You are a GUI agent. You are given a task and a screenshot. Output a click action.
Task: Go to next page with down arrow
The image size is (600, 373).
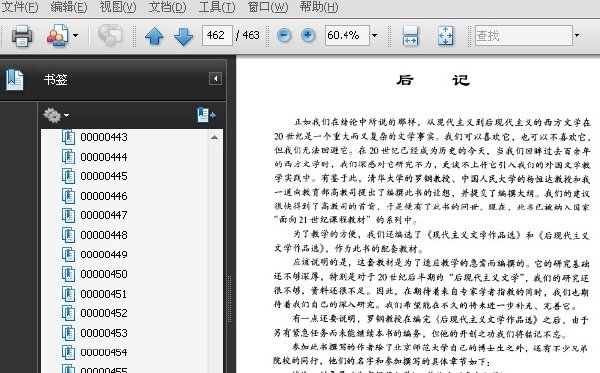pos(183,36)
